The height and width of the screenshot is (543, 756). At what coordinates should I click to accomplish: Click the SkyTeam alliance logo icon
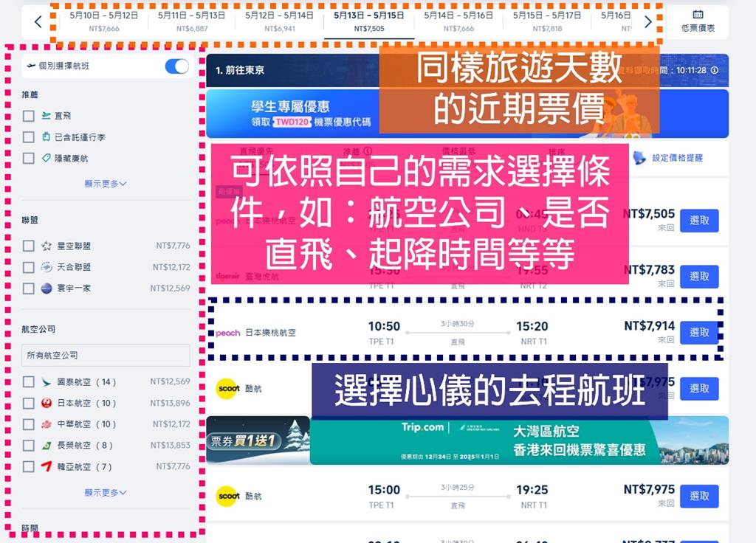[x=47, y=267]
